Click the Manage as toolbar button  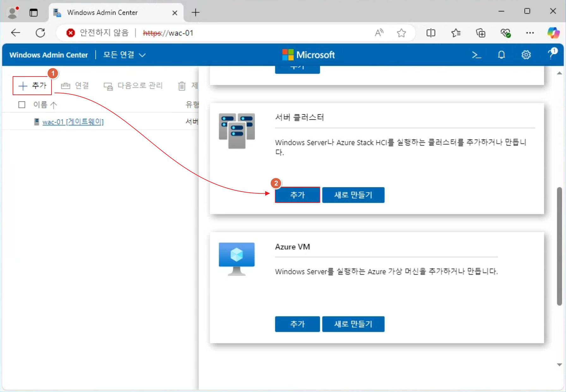(x=133, y=86)
